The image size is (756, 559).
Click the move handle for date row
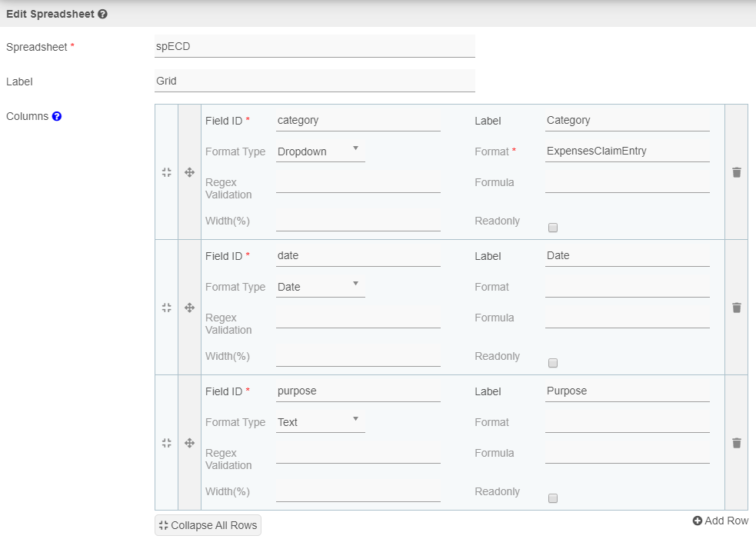[x=189, y=308]
